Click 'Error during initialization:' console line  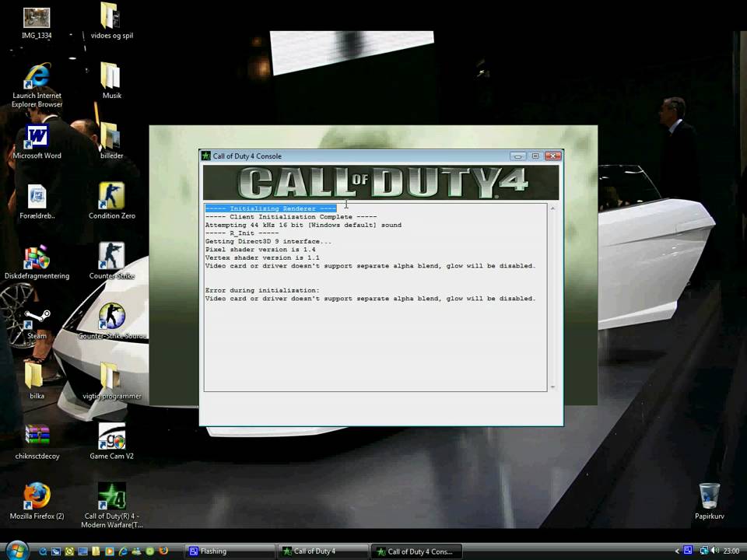pos(262,290)
